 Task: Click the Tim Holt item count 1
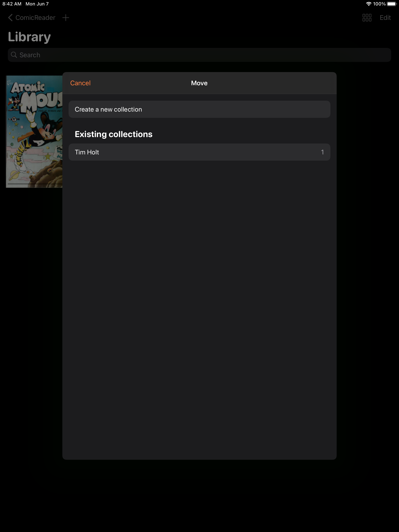click(x=322, y=152)
